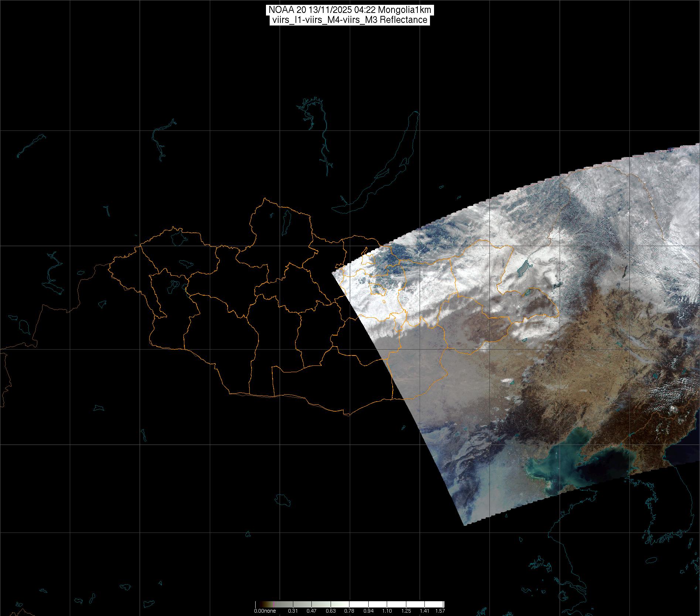Click the 0.78 mark on reflectance colorbar
Viewport: 700px width, 616px height.
[x=349, y=611]
